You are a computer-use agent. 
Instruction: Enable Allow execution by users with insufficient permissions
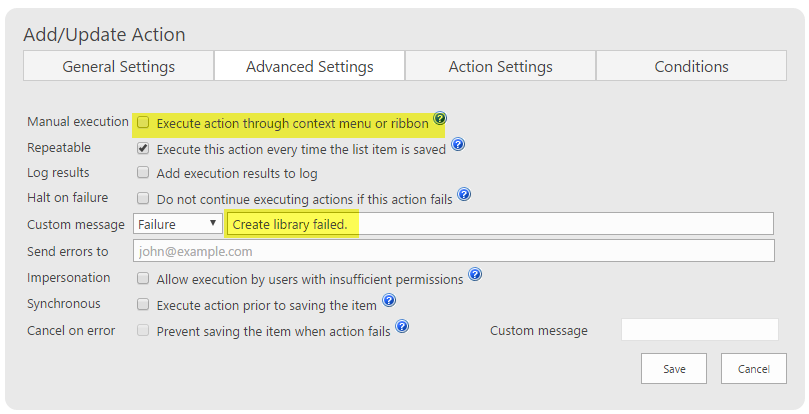point(143,279)
